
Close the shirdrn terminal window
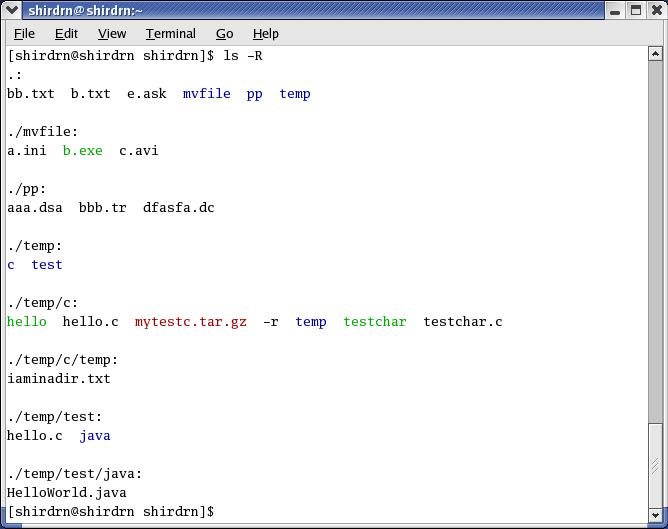(x=654, y=10)
